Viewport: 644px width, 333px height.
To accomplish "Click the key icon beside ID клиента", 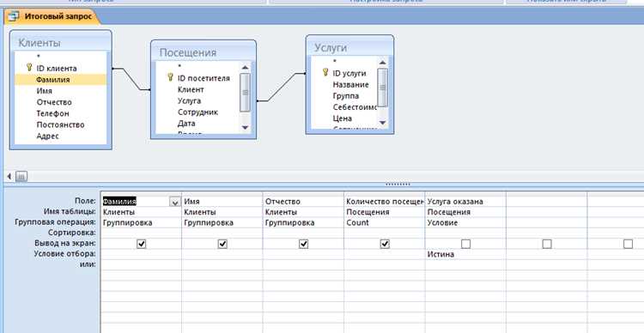I will (x=28, y=67).
